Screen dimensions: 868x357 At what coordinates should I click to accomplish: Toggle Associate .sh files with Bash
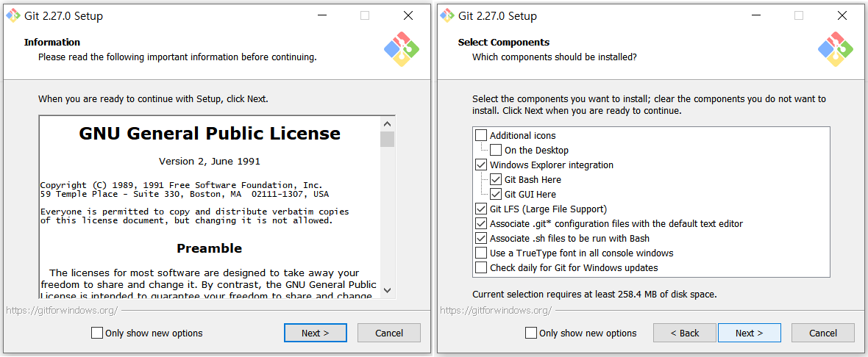481,239
